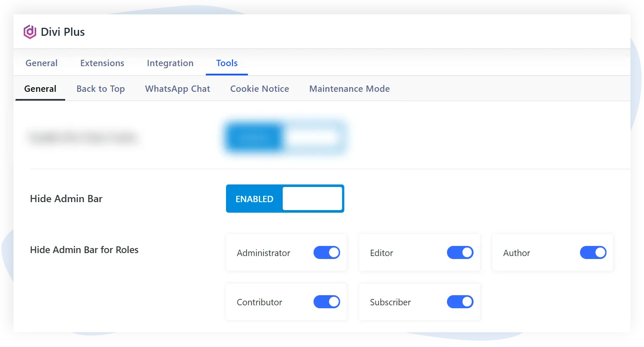The height and width of the screenshot is (347, 644).
Task: Toggle the blurred setting switch above Hide Admin Bar
Action: pyautogui.click(x=285, y=137)
